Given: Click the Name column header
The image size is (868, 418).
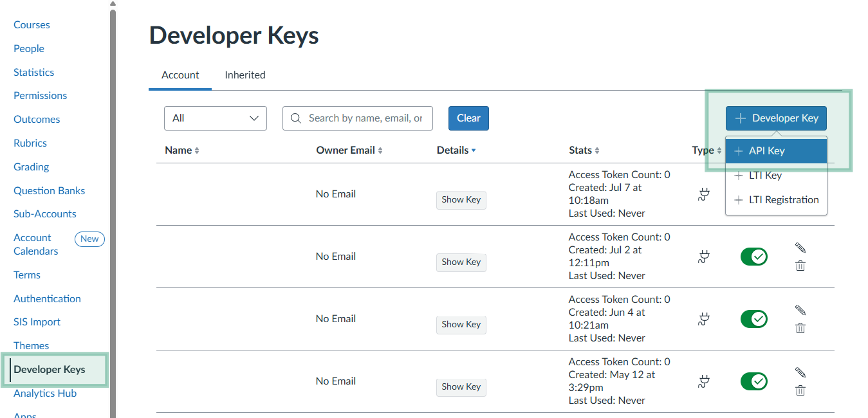Looking at the screenshot, I should click(x=178, y=150).
